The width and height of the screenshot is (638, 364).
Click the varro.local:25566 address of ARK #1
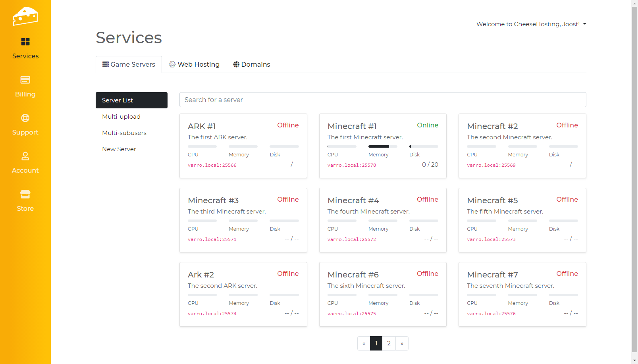pos(212,165)
